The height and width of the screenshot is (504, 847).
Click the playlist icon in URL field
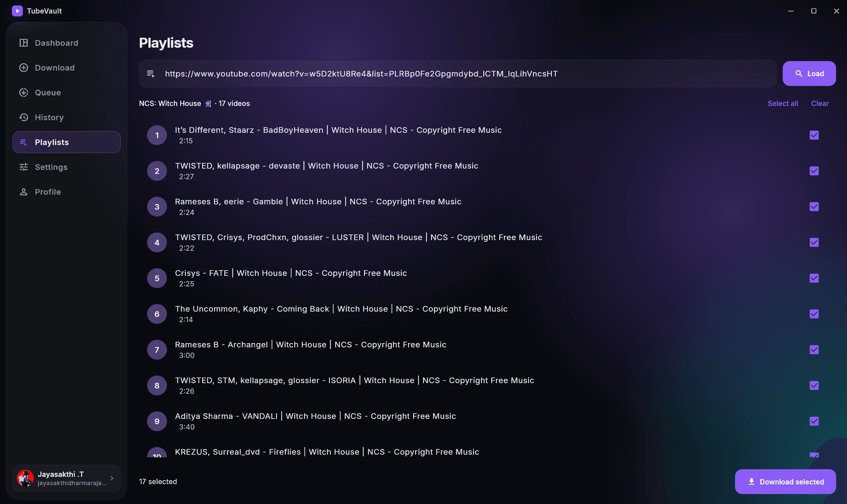click(x=150, y=74)
